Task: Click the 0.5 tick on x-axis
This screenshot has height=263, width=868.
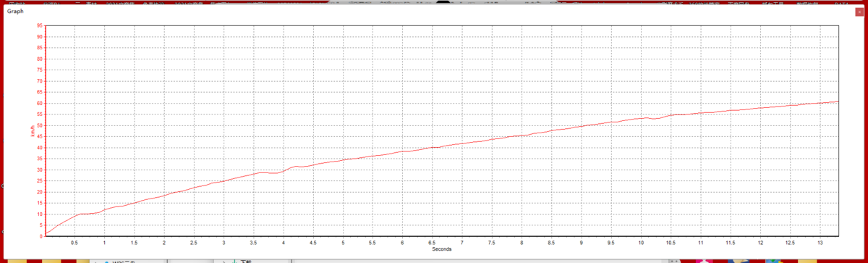Action: [75, 243]
